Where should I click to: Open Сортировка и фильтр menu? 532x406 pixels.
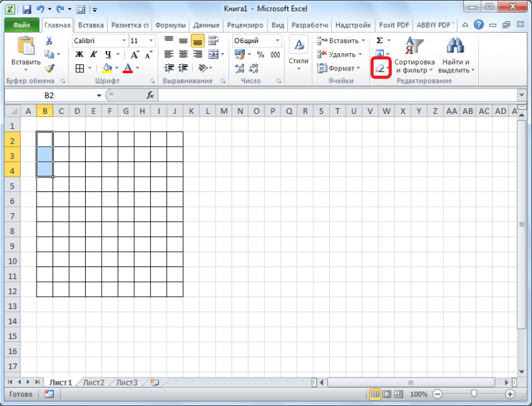[x=414, y=55]
